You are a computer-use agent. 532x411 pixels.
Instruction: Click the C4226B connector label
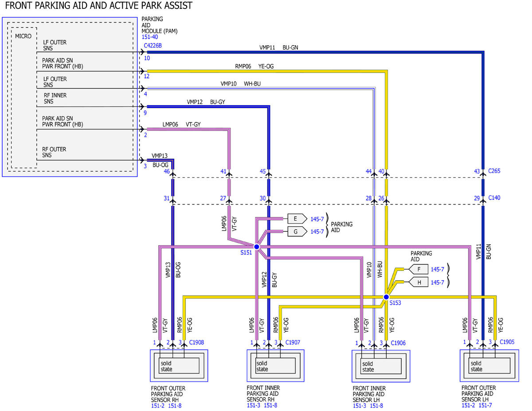pyautogui.click(x=153, y=45)
